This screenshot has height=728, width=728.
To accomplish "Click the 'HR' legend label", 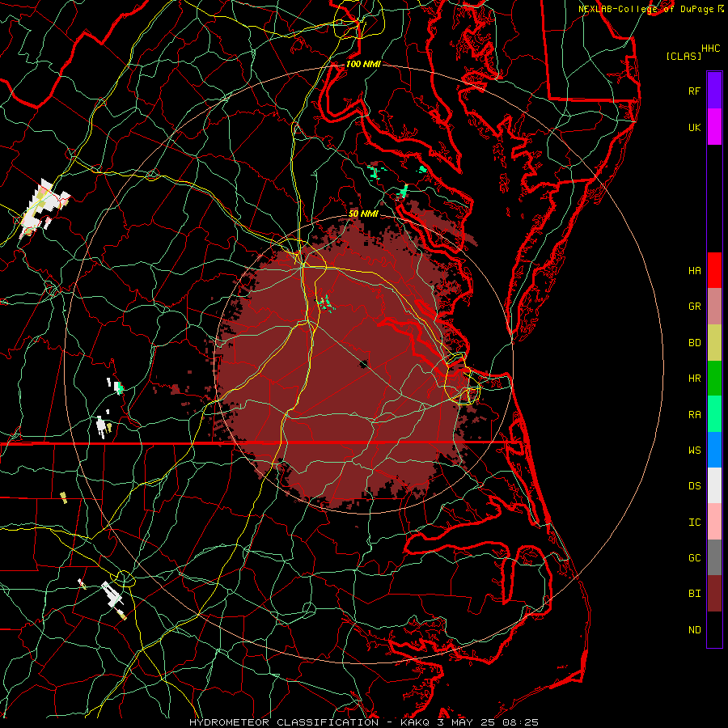I will (x=694, y=379).
